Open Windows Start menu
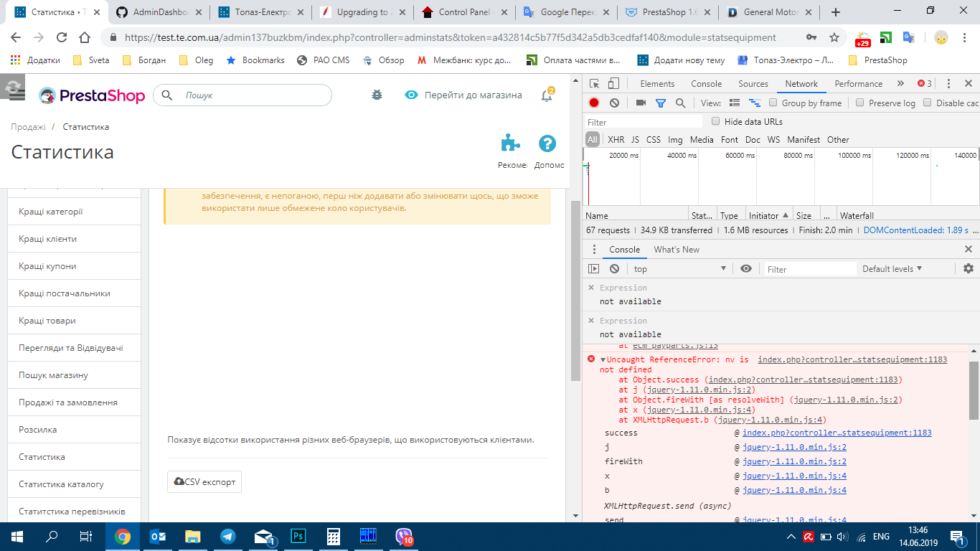This screenshot has width=980, height=551. [17, 536]
